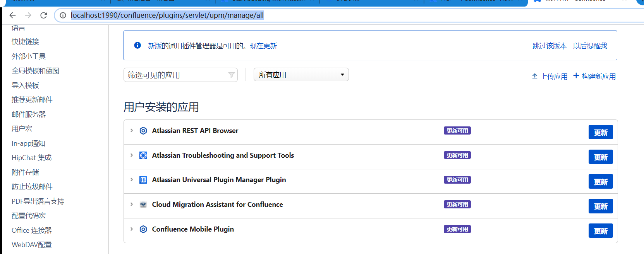Click the site info icon in address bar
Viewport: 644px width, 254px height.
coord(63,15)
